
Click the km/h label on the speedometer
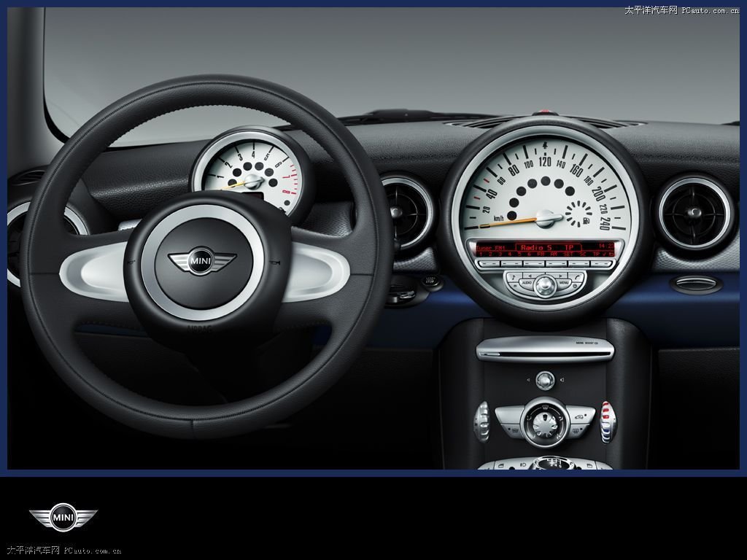[x=499, y=219]
